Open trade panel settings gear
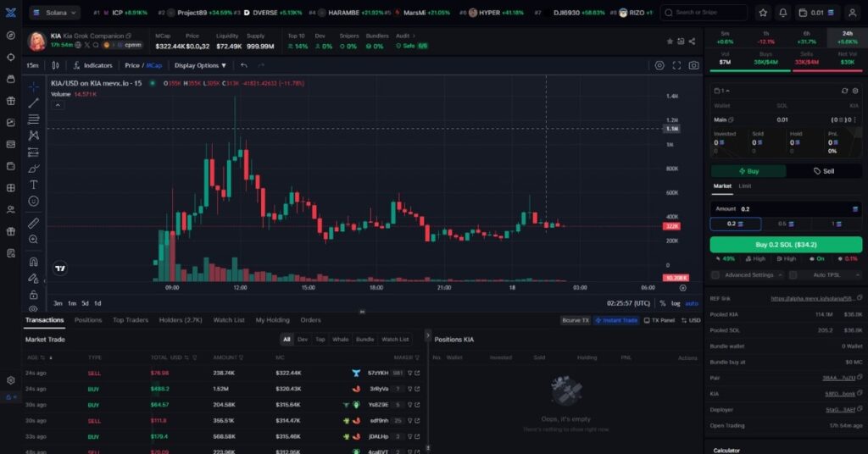 [x=855, y=91]
